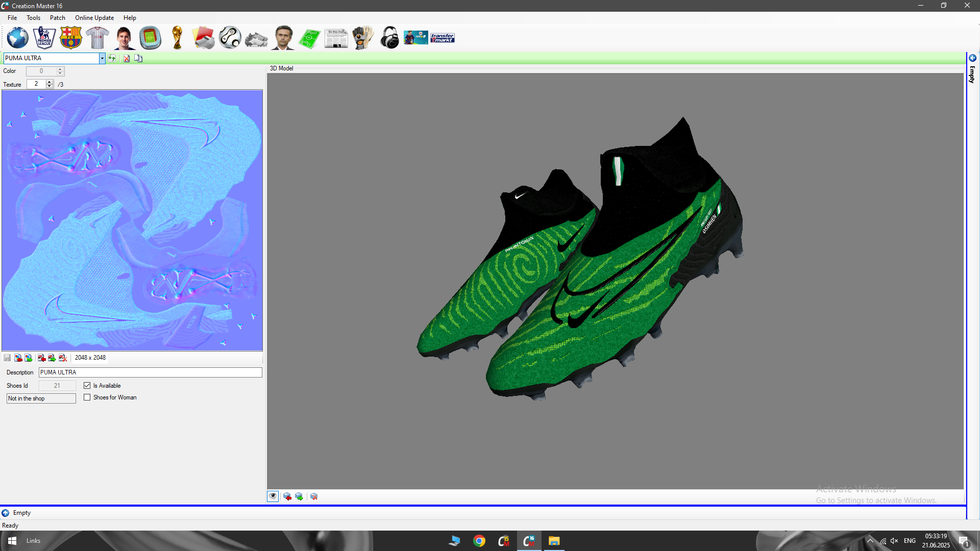Viewport: 980px width, 551px height.
Task: Click the export 3D model icon
Action: coord(299,496)
